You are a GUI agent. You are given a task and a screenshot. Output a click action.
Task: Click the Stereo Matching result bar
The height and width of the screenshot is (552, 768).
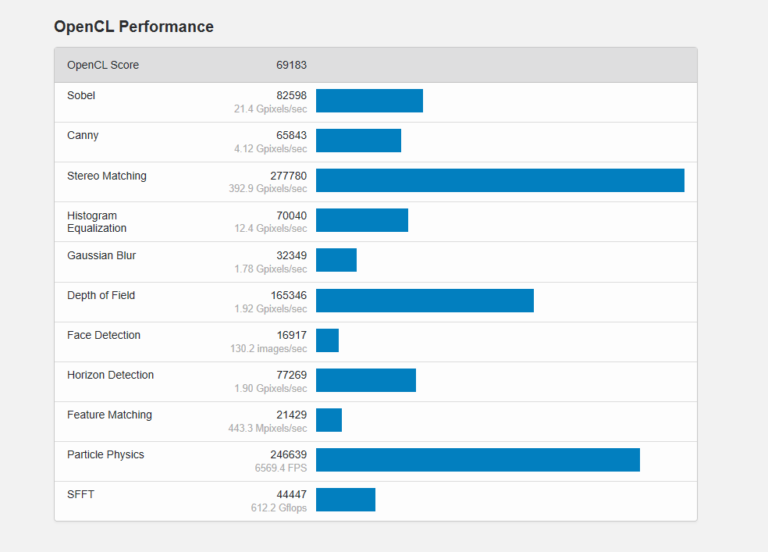[500, 180]
